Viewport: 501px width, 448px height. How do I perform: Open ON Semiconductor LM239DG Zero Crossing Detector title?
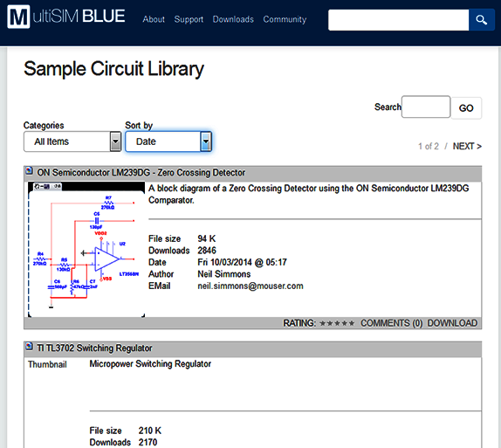[141, 172]
